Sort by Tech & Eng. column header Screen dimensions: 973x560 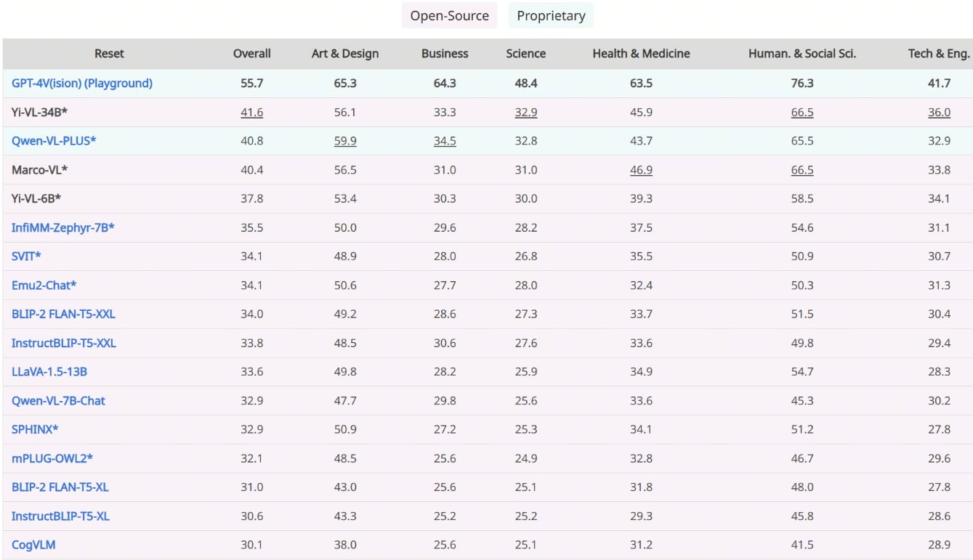point(939,54)
